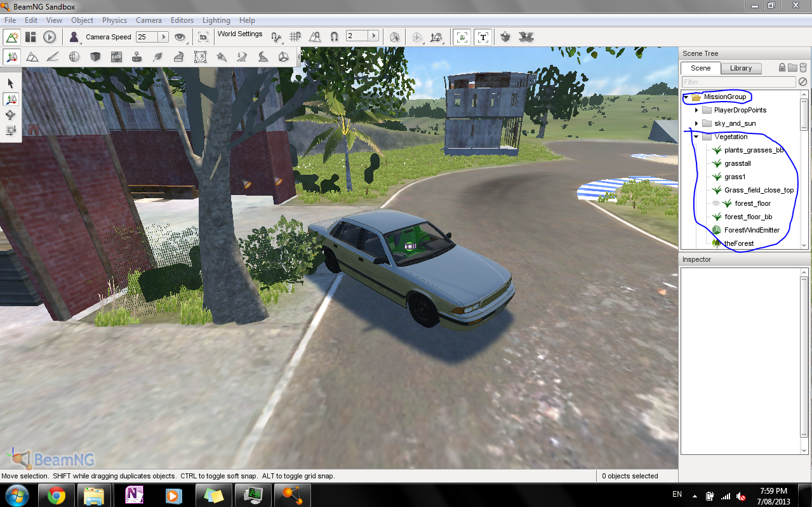
Task: Open the Datablock Editor DATA tool
Action: click(x=116, y=57)
